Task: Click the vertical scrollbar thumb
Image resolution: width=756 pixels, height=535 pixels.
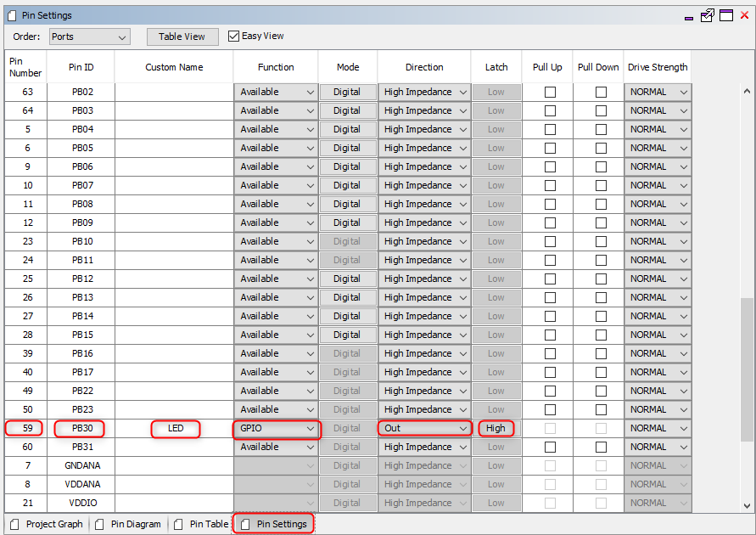Action: pos(747,369)
